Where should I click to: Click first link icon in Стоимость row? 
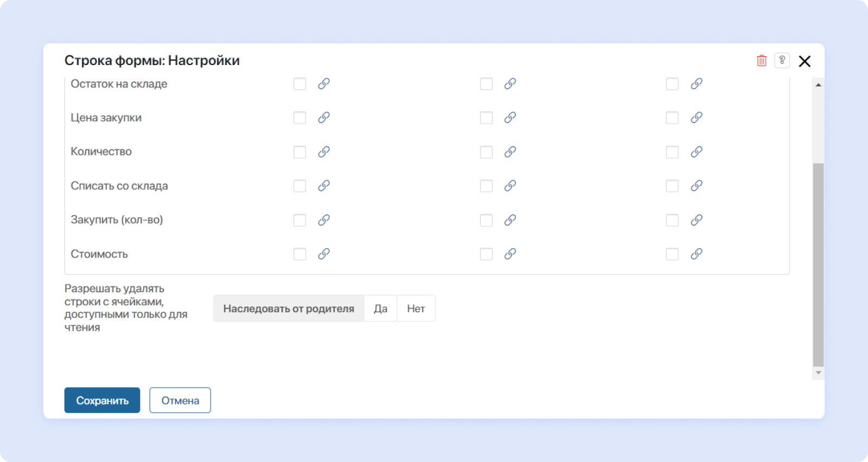[324, 254]
